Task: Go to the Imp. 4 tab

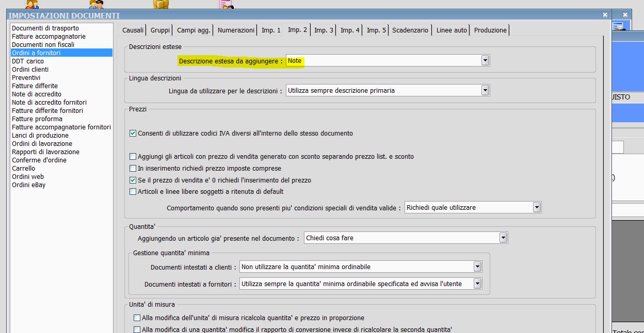Action: tap(350, 30)
